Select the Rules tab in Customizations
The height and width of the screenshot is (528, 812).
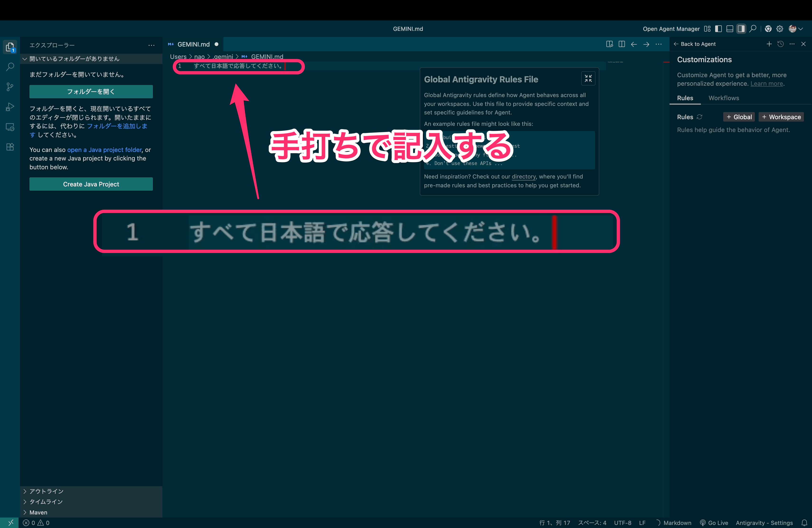685,98
